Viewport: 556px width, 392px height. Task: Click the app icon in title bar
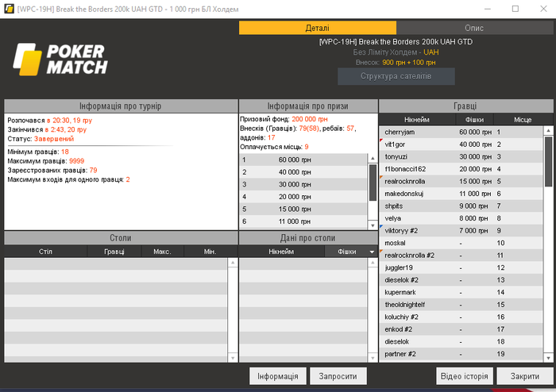[x=9, y=9]
